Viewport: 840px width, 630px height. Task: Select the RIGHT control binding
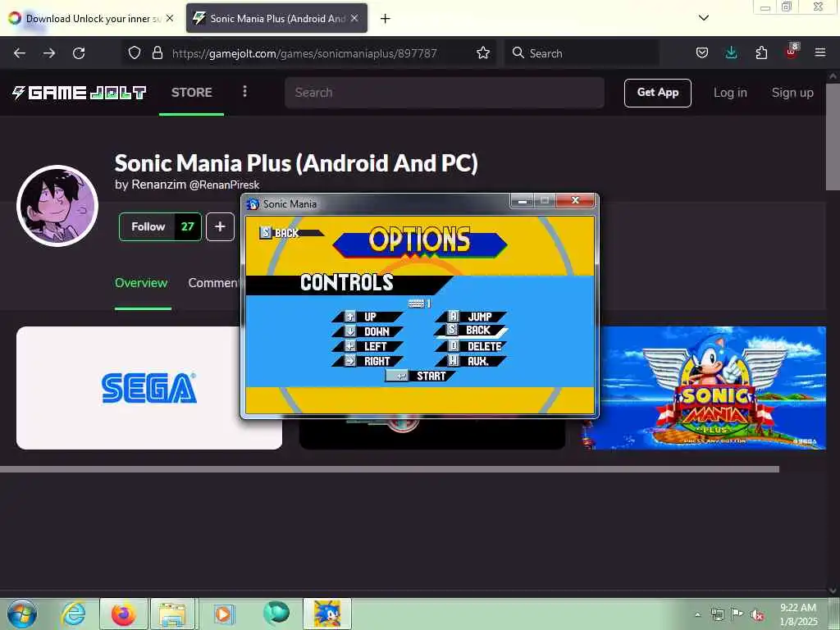pos(367,361)
